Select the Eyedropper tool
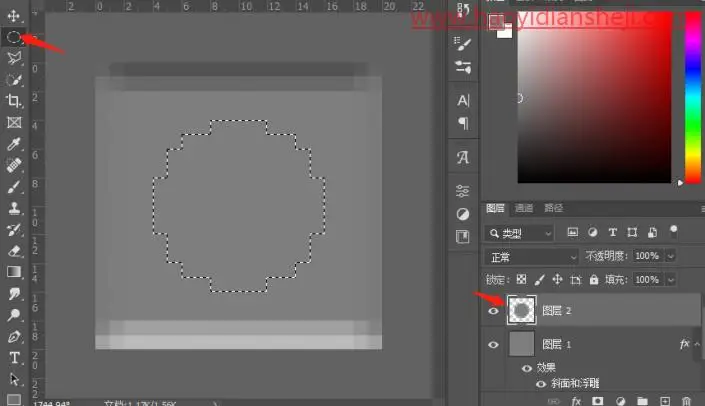The width and height of the screenshot is (705, 406). 14,144
